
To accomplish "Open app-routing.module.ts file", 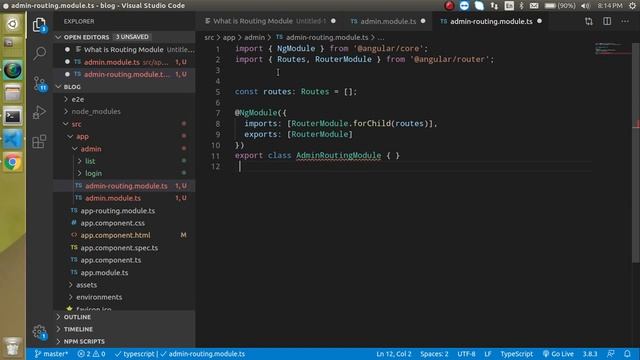I will click(x=124, y=211).
